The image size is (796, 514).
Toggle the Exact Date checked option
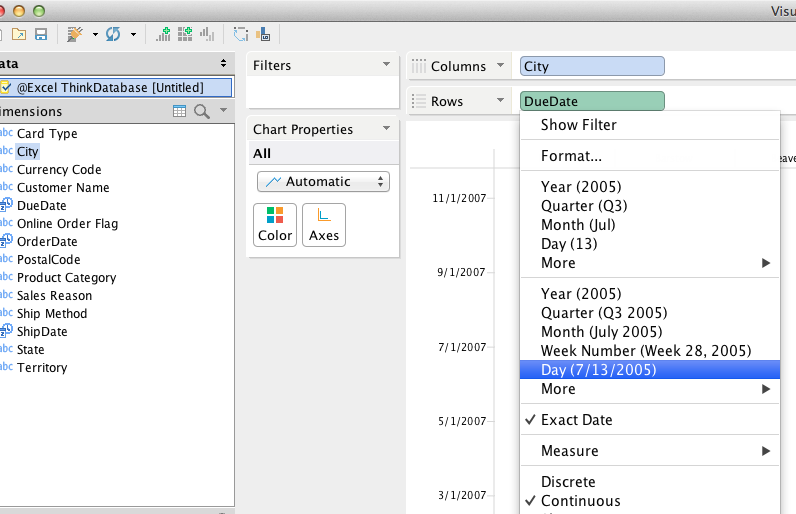point(577,420)
